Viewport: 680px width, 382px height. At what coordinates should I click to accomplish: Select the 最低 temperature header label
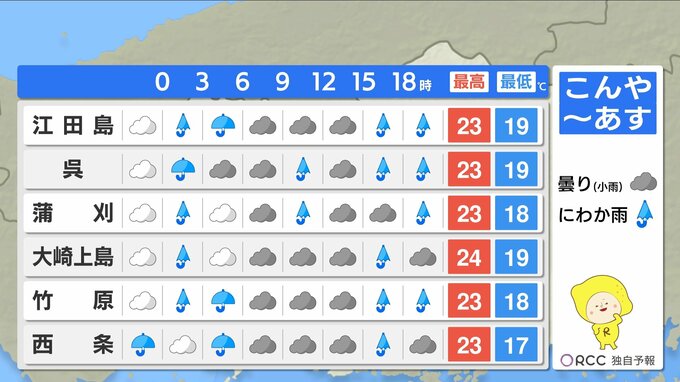pyautogui.click(x=516, y=82)
